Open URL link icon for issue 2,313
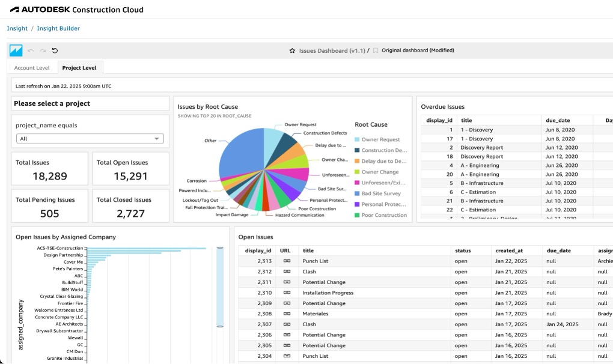Image resolution: width=613 pixels, height=364 pixels. pos(287,261)
